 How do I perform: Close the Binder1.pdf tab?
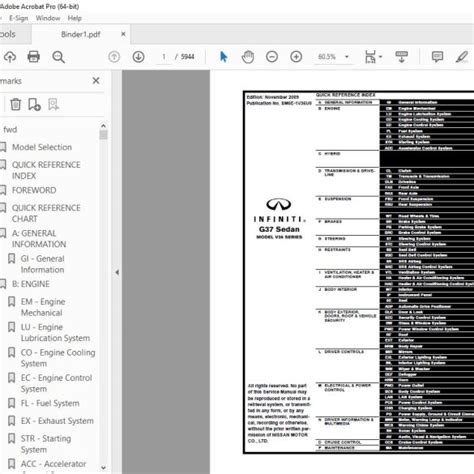coord(123,34)
